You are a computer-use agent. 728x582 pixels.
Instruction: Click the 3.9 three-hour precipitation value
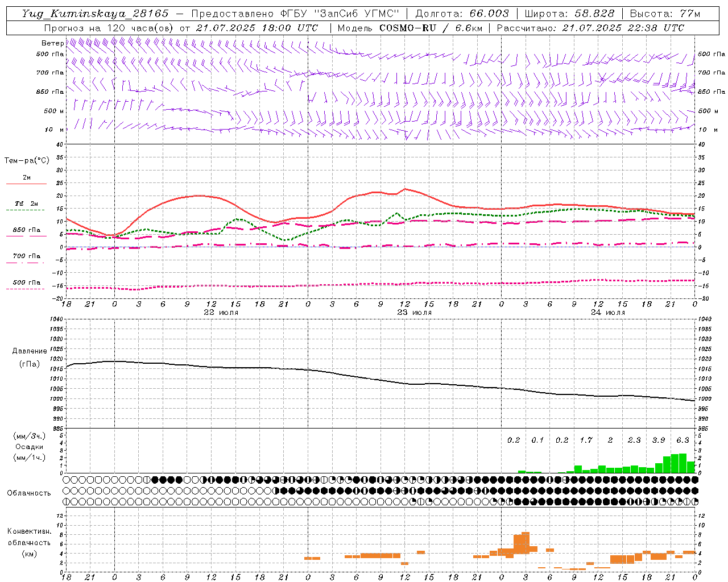pyautogui.click(x=659, y=440)
